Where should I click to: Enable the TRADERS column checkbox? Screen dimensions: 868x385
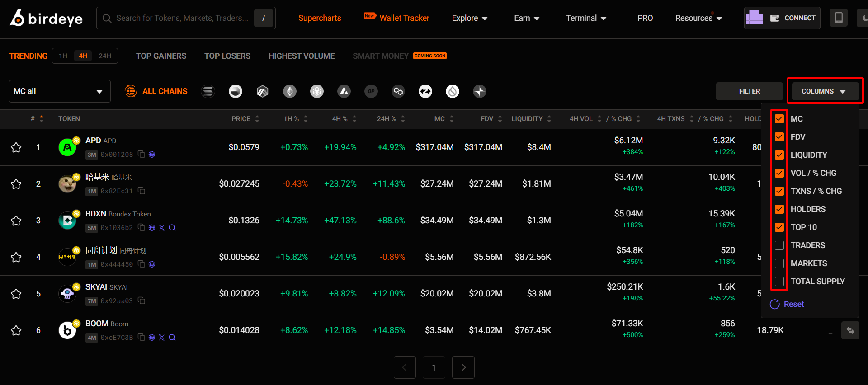tap(779, 245)
